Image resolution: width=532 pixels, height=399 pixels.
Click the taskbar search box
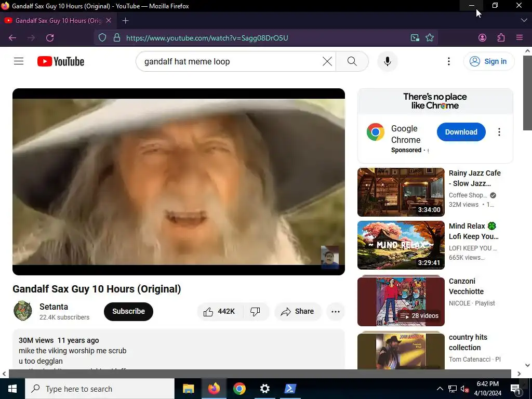click(x=100, y=389)
